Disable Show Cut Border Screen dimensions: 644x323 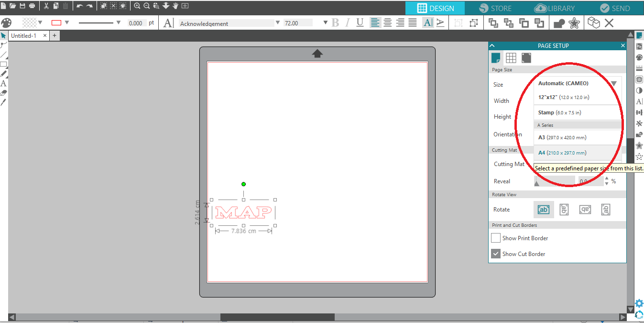496,254
